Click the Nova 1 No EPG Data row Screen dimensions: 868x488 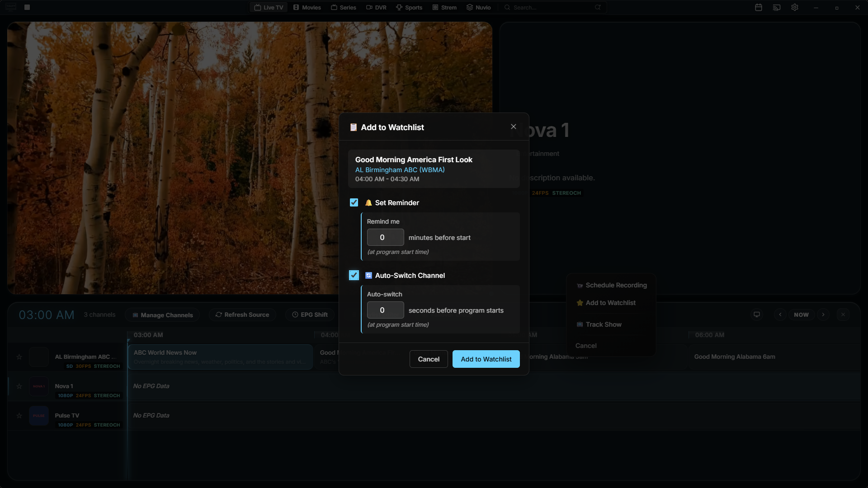[494, 386]
